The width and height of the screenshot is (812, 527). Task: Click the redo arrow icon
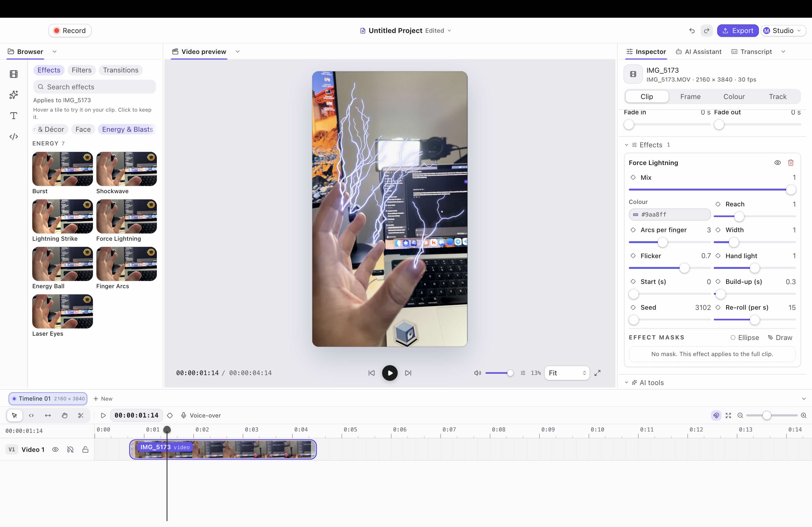point(706,31)
